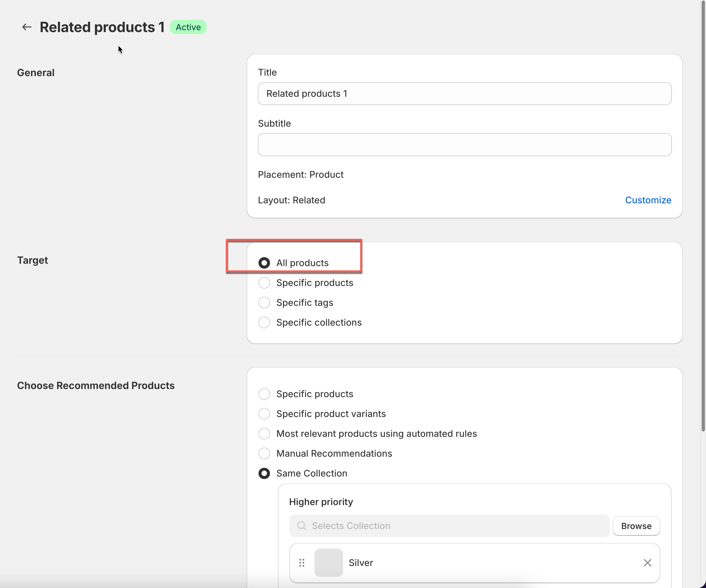This screenshot has height=588, width=706.
Task: Click the back arrow icon
Action: click(x=27, y=27)
